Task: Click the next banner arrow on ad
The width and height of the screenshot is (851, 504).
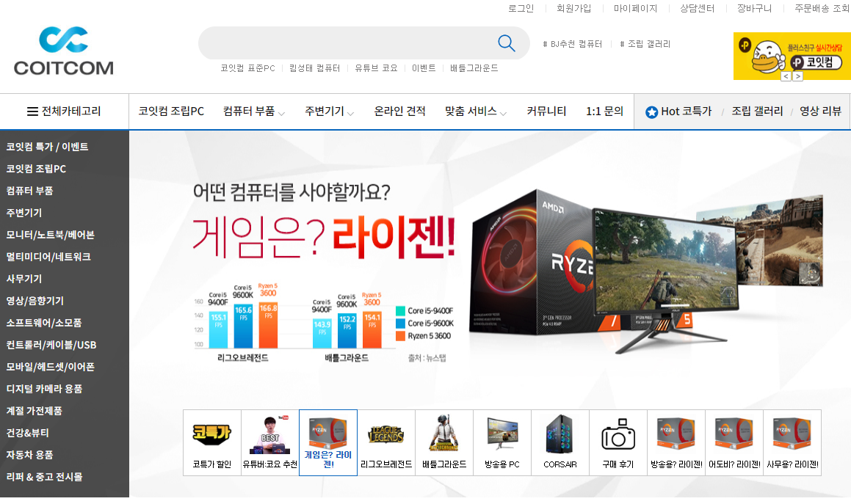Action: tap(797, 76)
